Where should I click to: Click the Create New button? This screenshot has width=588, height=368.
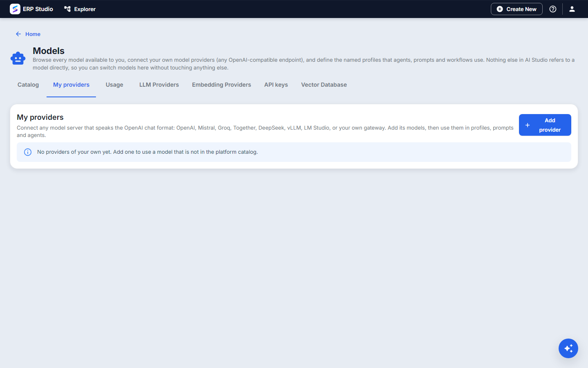pyautogui.click(x=517, y=9)
